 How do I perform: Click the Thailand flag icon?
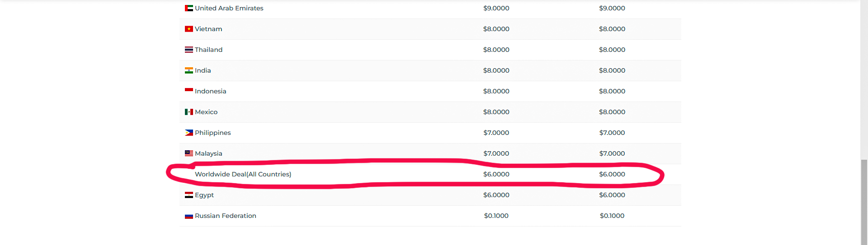(x=189, y=50)
